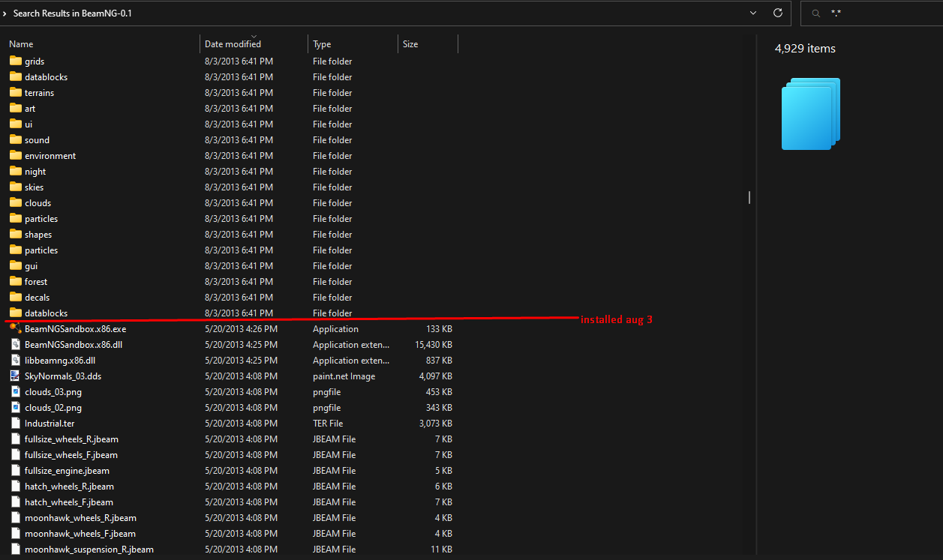This screenshot has width=943, height=560.
Task: Click the libbeamng.x86.dll file icon
Action: coord(16,360)
